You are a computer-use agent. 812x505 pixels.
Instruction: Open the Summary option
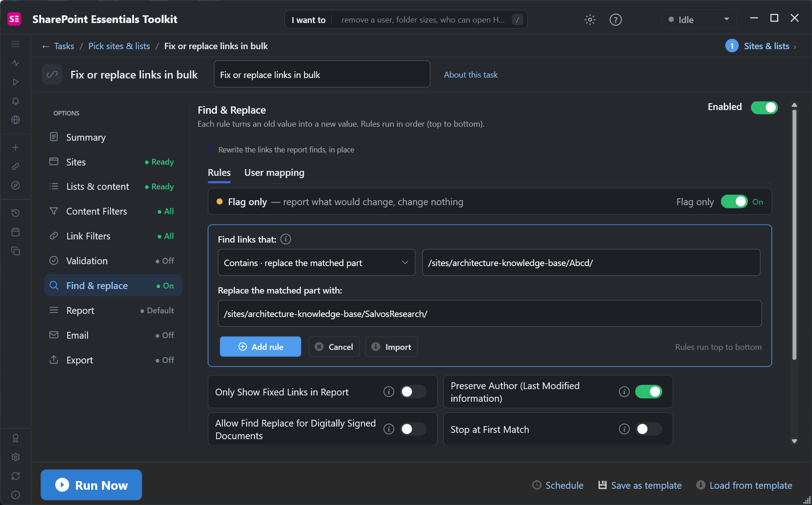(x=113, y=137)
